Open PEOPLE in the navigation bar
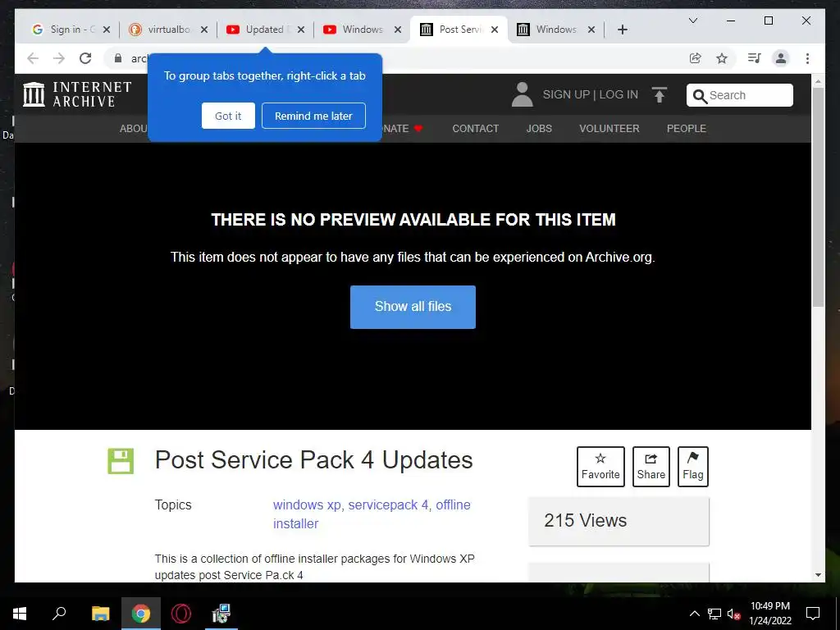Screen dimensions: 840x630 click(x=687, y=129)
